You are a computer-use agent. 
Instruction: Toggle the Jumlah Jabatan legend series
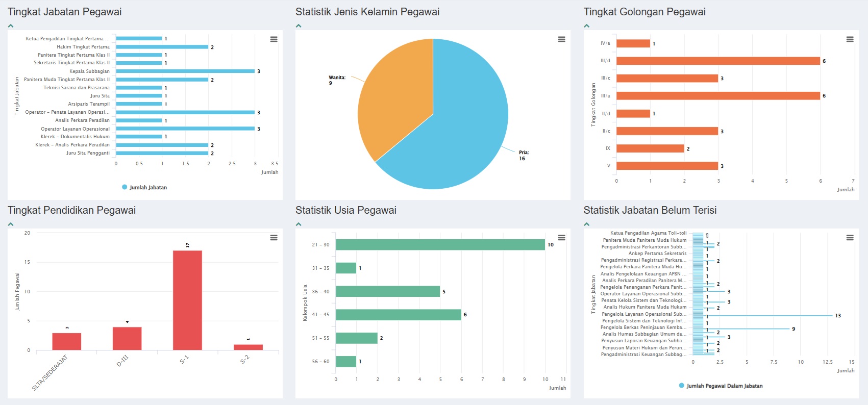pyautogui.click(x=144, y=187)
